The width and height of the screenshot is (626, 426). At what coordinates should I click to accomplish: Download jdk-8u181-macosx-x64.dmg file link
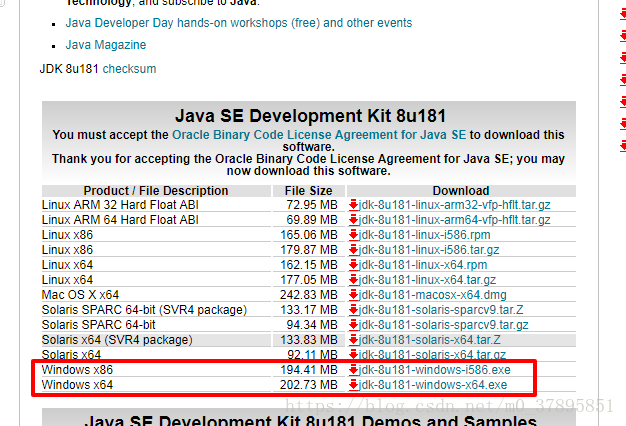click(432, 295)
